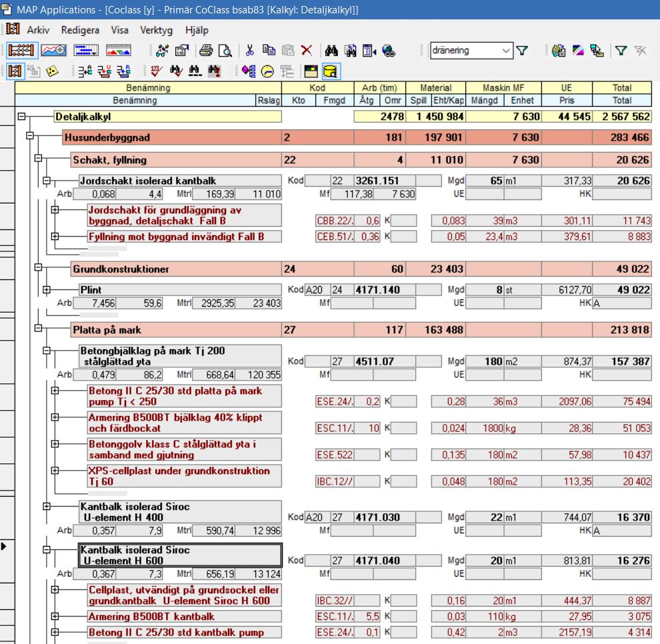Apply the filter funnel next to the dränering box
This screenshot has width=660, height=644.
pos(522,51)
